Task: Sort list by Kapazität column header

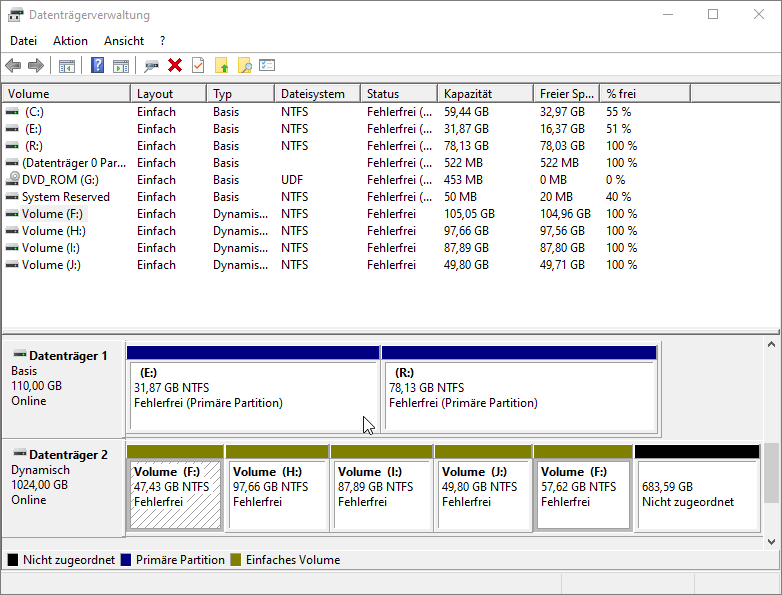Action: click(467, 94)
